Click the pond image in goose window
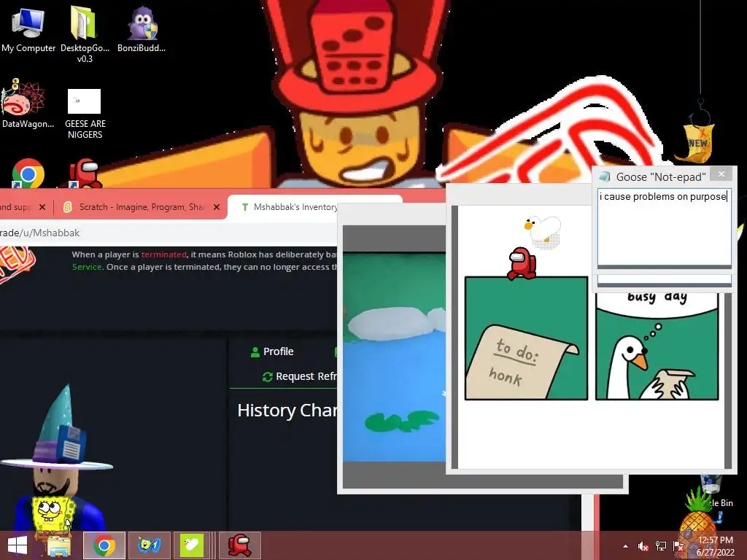Screen dimensions: 747x560 395,357
